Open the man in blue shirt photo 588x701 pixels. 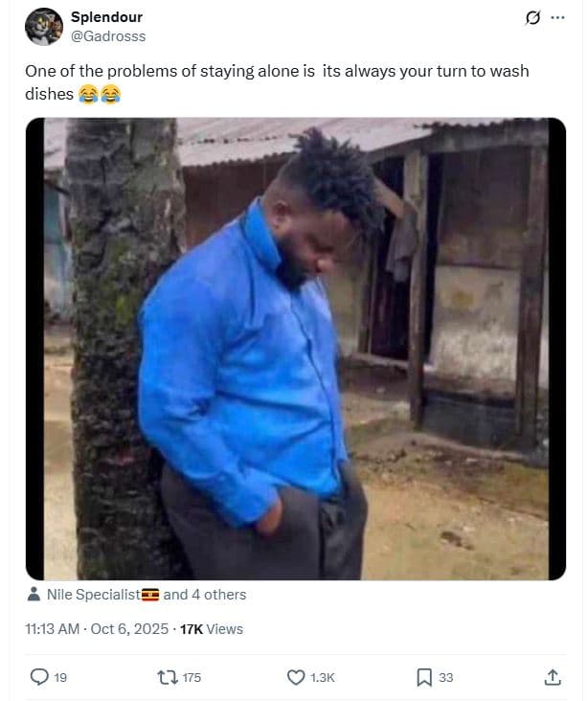pos(295,349)
